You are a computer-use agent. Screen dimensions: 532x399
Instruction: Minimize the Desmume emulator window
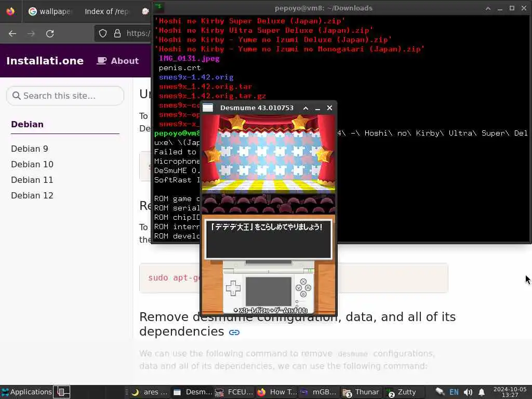pos(317,108)
